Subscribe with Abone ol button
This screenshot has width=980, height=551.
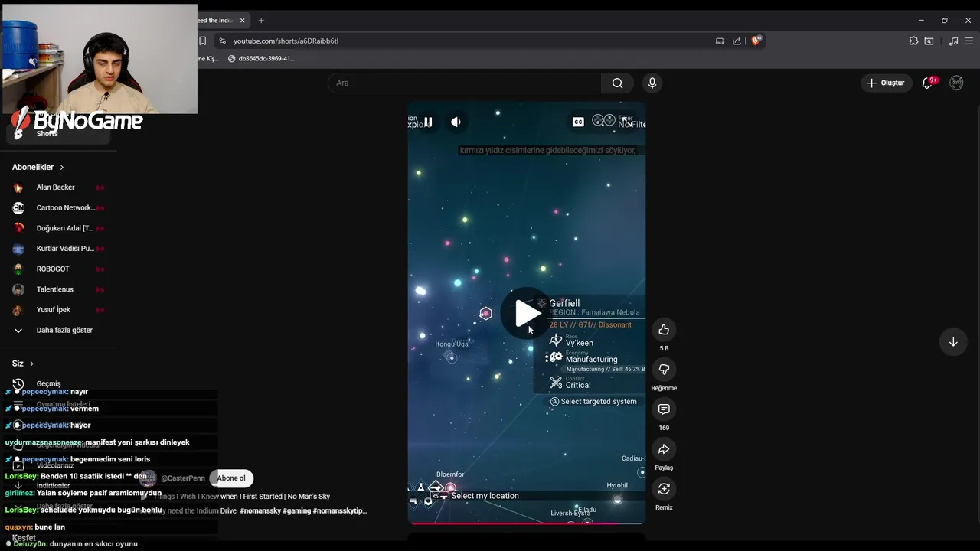[231, 478]
